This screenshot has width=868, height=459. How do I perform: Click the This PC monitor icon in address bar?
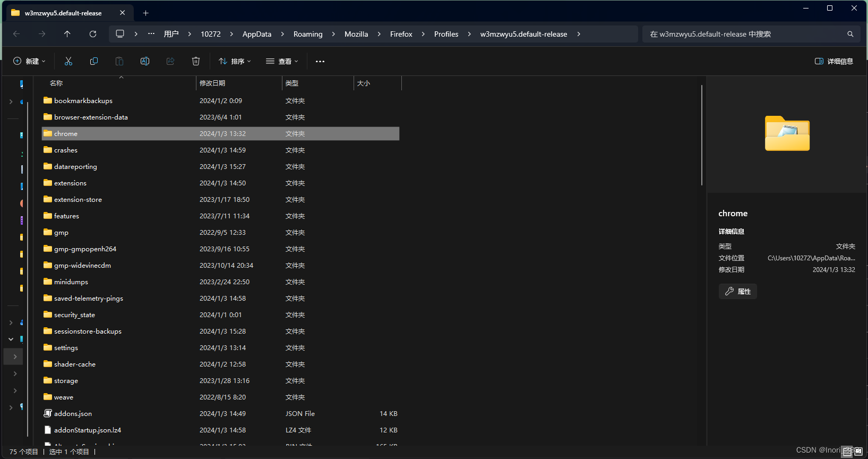(x=120, y=34)
